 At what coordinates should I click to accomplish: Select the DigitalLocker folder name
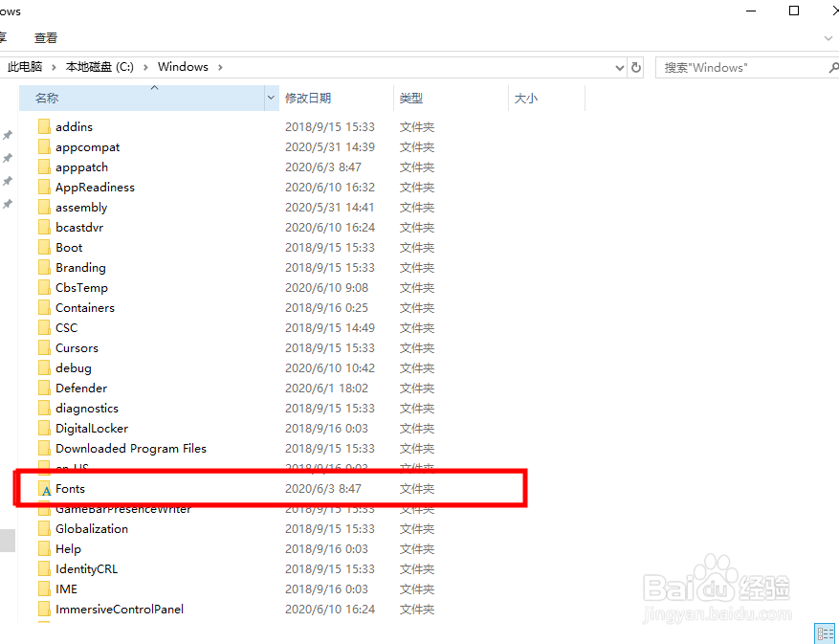click(x=92, y=428)
